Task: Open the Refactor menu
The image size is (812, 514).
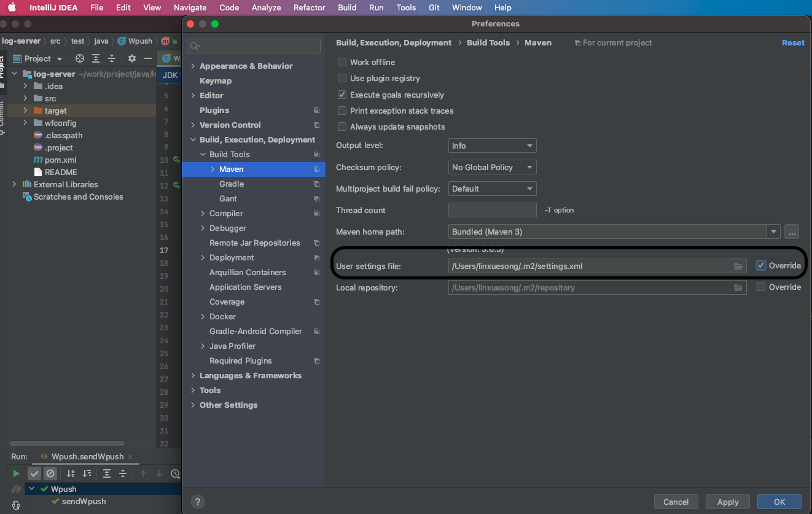Action: click(309, 7)
